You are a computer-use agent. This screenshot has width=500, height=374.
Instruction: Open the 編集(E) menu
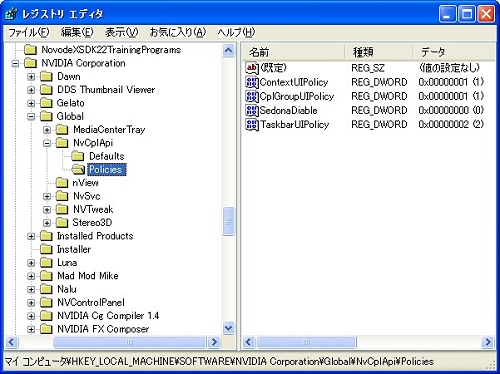click(77, 32)
